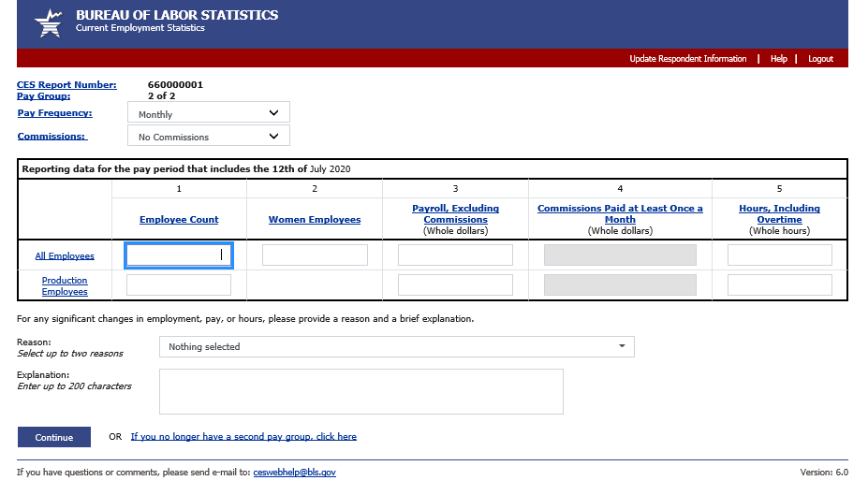This screenshot has width=868, height=495.
Task: Click the Hours, Including Overtime header link
Action: pyautogui.click(x=779, y=214)
